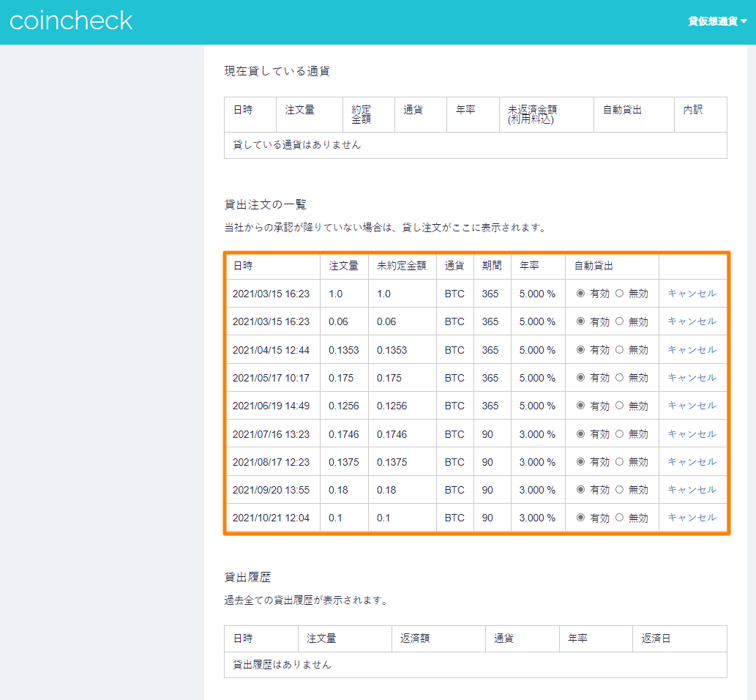The height and width of the screenshot is (700, 756).
Task: Cancel the 2021/08/17 12:23 order
Action: tap(692, 462)
